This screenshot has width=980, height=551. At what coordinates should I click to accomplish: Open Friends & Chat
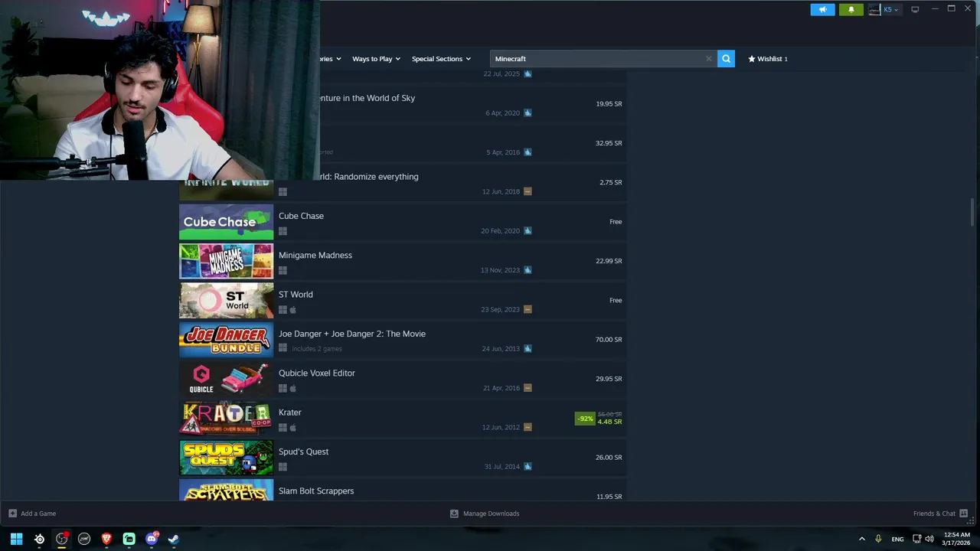coord(940,514)
